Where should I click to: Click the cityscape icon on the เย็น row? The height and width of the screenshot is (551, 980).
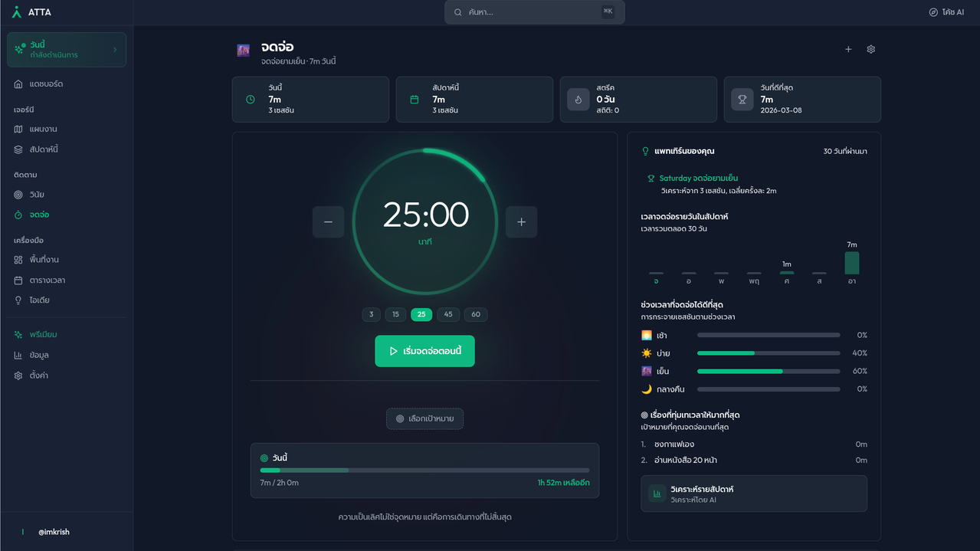point(647,371)
